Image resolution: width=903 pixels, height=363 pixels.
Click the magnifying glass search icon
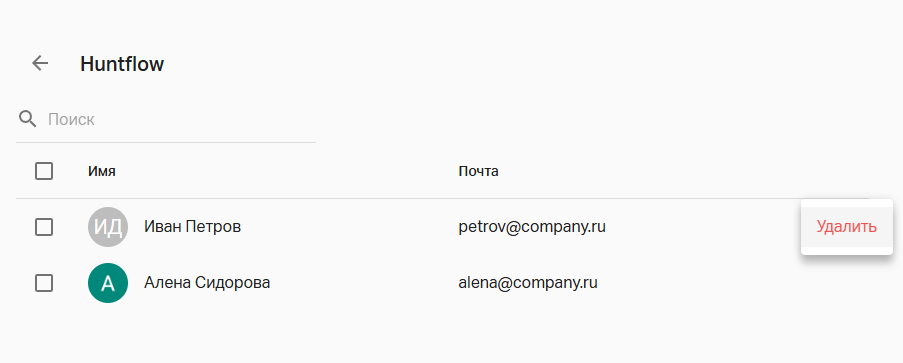click(28, 119)
